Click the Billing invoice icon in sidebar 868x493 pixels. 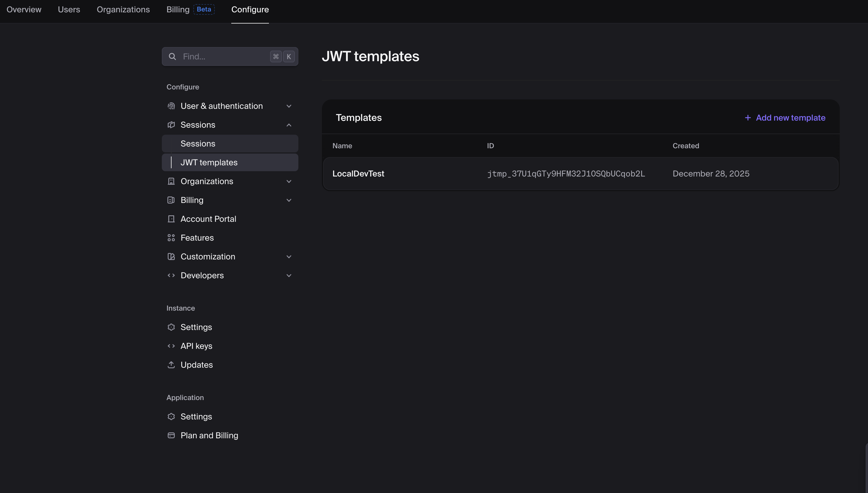click(x=171, y=200)
